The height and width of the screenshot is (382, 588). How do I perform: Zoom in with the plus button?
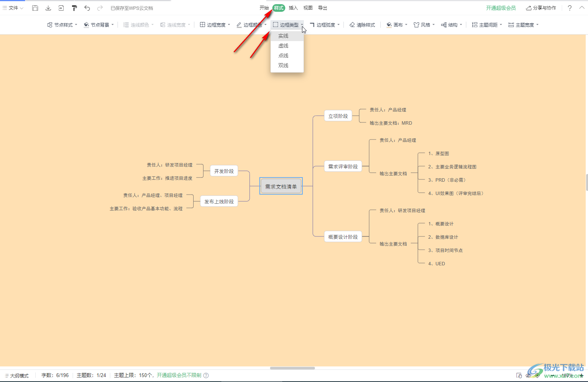[x=582, y=376]
